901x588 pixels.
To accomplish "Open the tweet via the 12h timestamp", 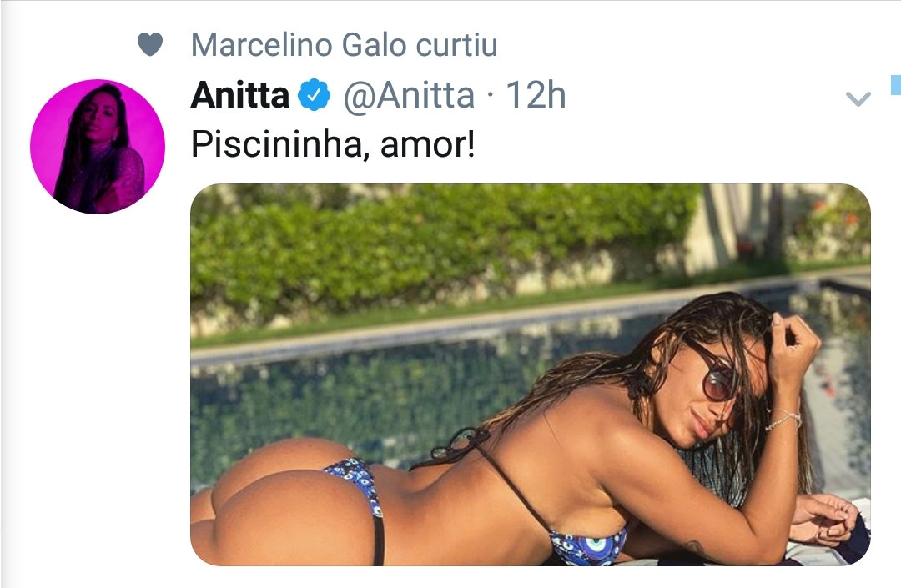I will click(x=536, y=95).
